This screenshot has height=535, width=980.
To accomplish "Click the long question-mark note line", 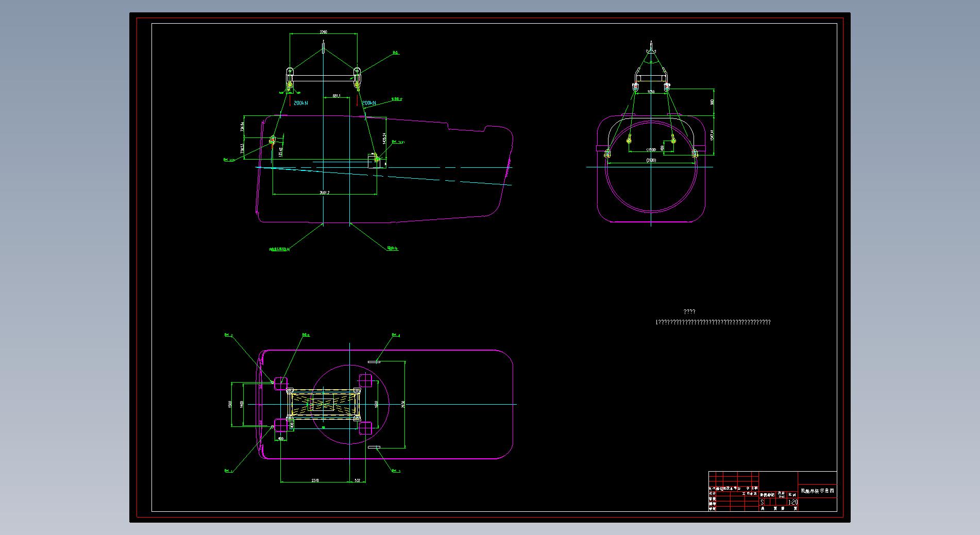I will (713, 322).
